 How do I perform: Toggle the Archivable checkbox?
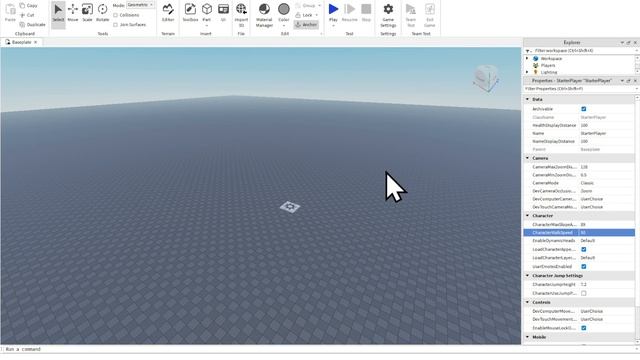tap(584, 109)
